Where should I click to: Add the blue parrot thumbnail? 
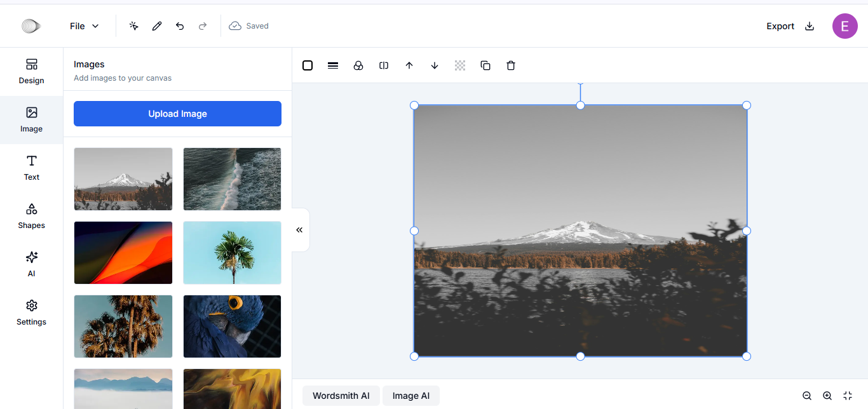[x=232, y=326]
